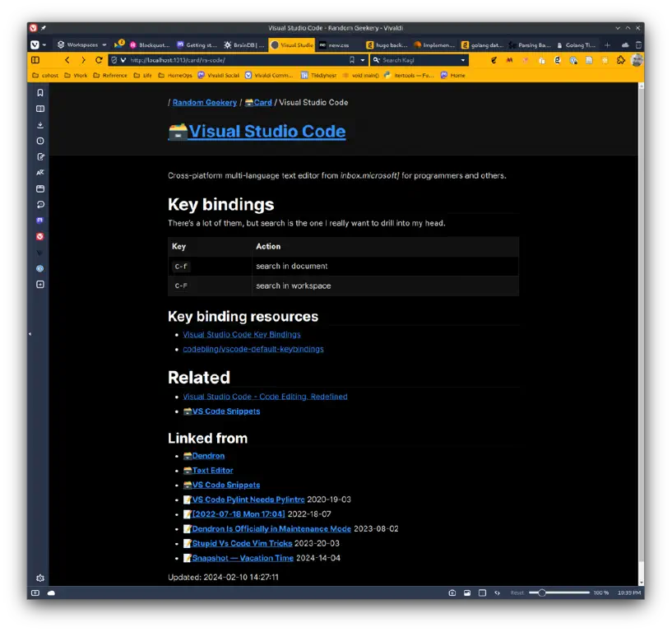Open codebling/vscode-default-keybindings link

coord(253,349)
